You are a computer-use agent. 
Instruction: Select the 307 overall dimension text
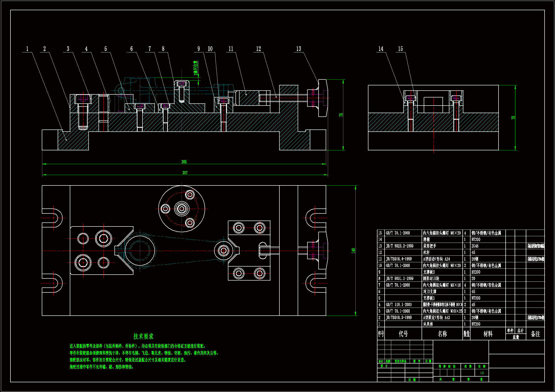click(185, 173)
